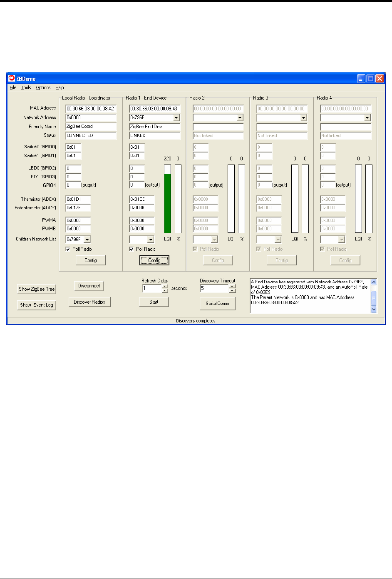Click Discovery complete status bar text
This screenshot has height=579, width=392.
[196, 321]
